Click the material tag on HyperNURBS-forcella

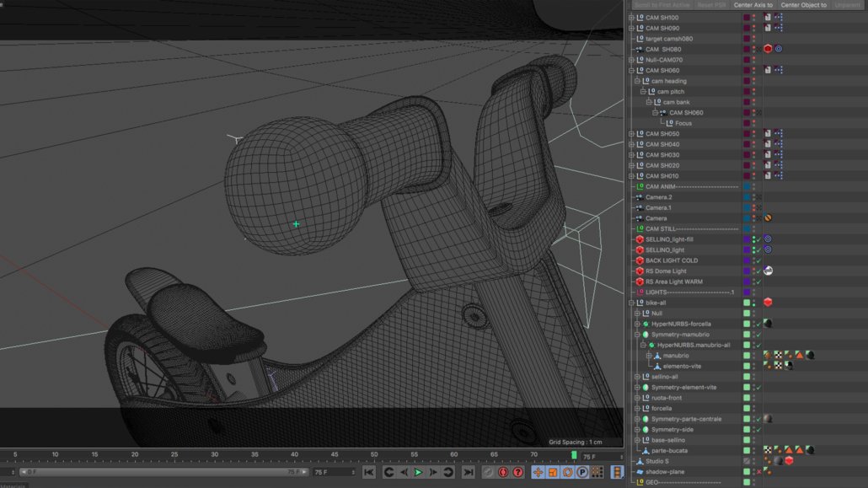768,323
